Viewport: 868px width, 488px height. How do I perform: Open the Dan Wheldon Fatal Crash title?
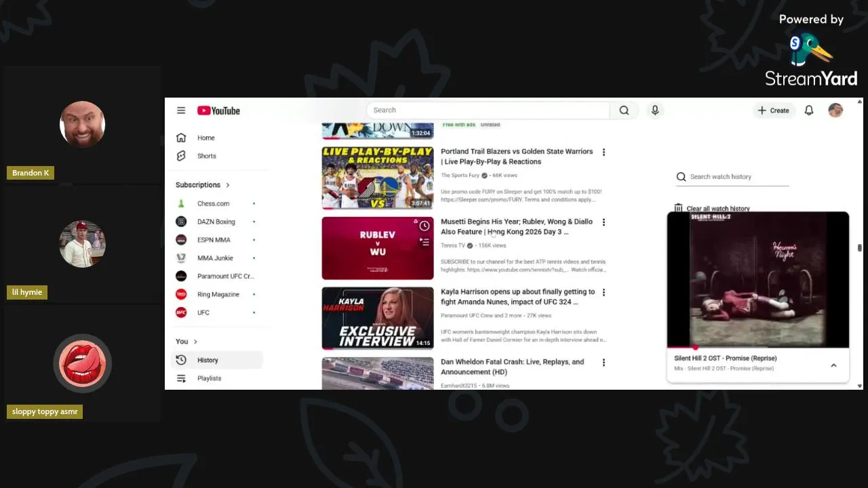[x=513, y=367]
